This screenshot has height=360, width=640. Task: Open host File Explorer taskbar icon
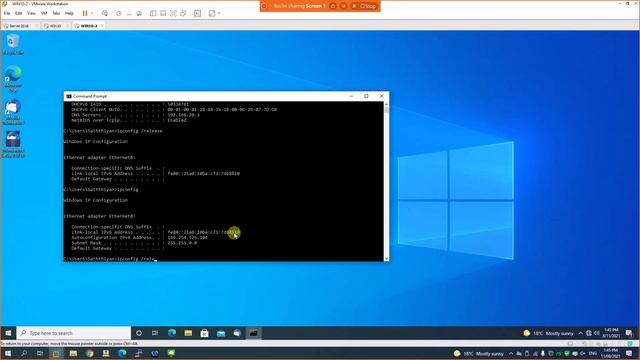click(x=73, y=353)
